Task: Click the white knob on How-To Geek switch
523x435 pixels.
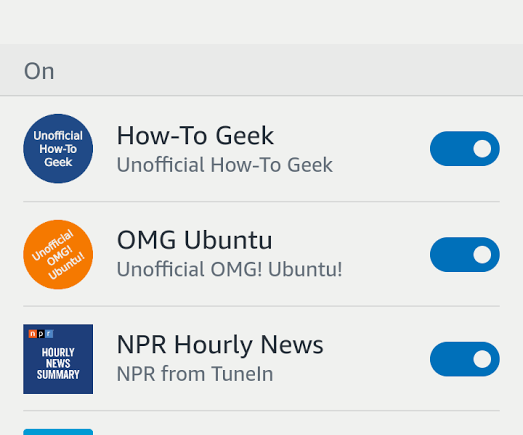Action: click(482, 148)
